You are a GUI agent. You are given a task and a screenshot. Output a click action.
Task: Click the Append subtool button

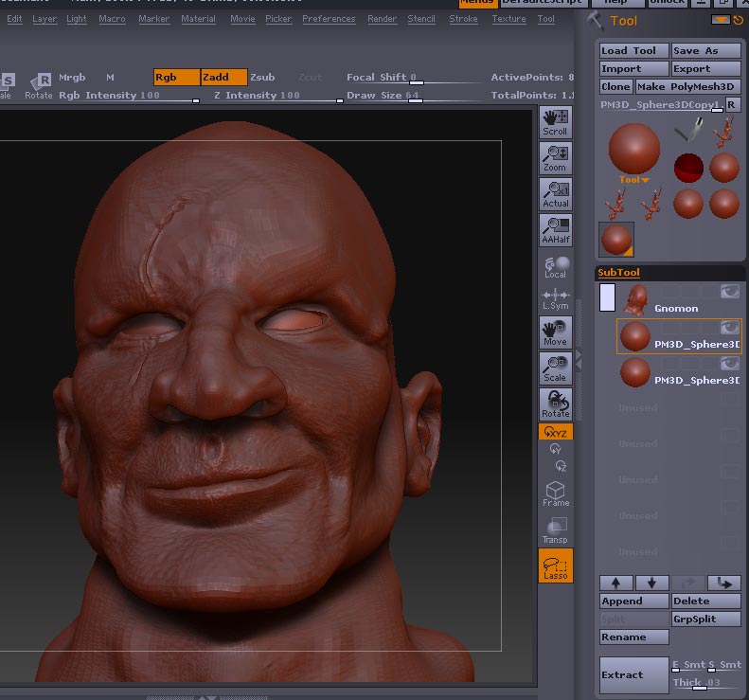(633, 601)
